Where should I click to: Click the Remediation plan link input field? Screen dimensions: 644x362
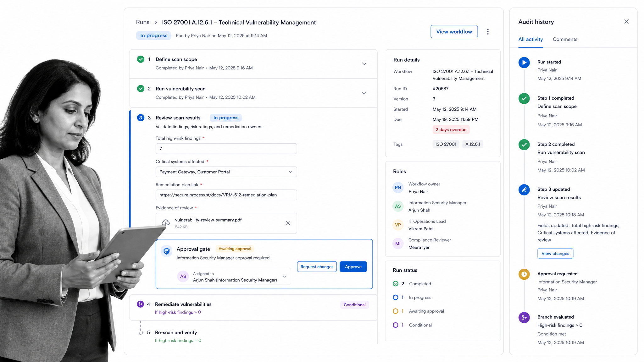point(226,195)
